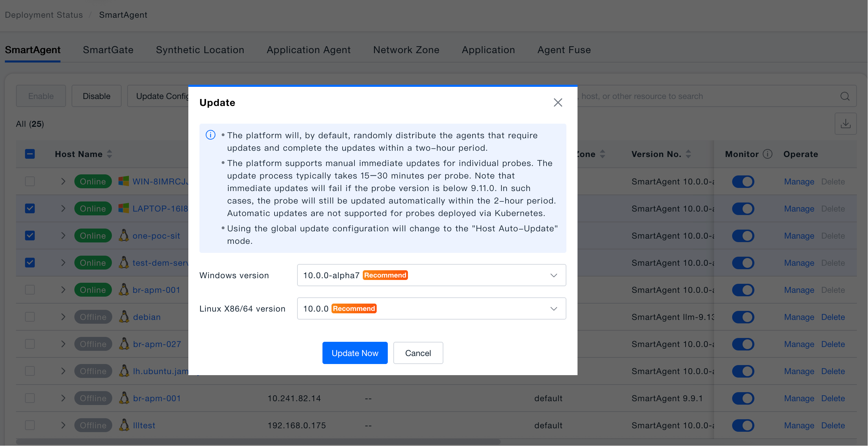Expand the one-poc-sit row
Image resolution: width=868 pixels, height=446 pixels.
pos(63,235)
